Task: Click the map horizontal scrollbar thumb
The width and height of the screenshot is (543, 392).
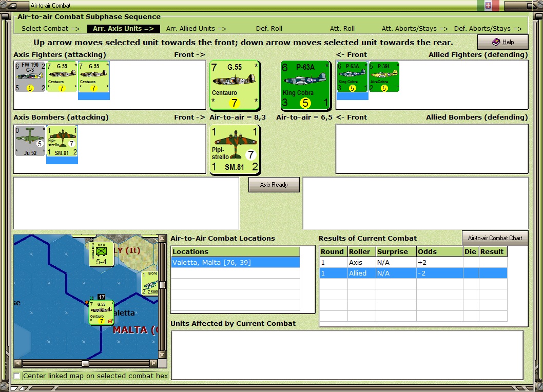Action: click(x=85, y=363)
